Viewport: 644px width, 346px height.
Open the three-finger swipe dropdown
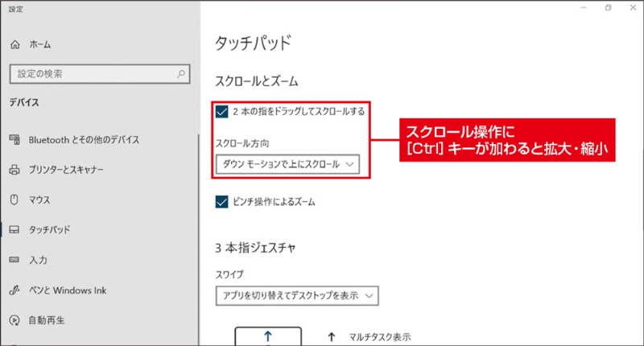coord(297,295)
